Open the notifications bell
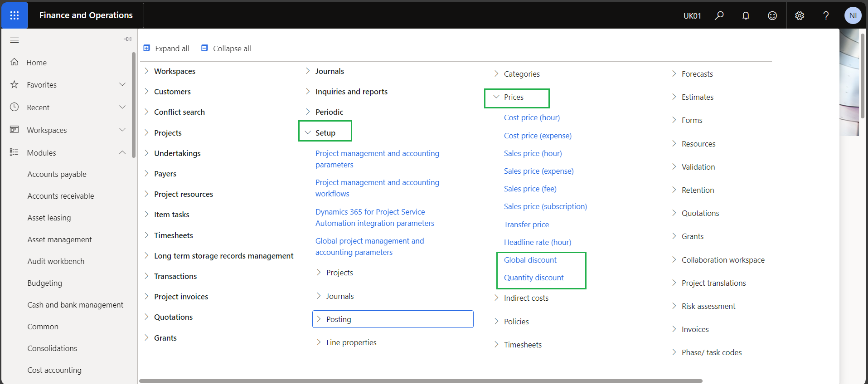This screenshot has height=386, width=868. [746, 16]
